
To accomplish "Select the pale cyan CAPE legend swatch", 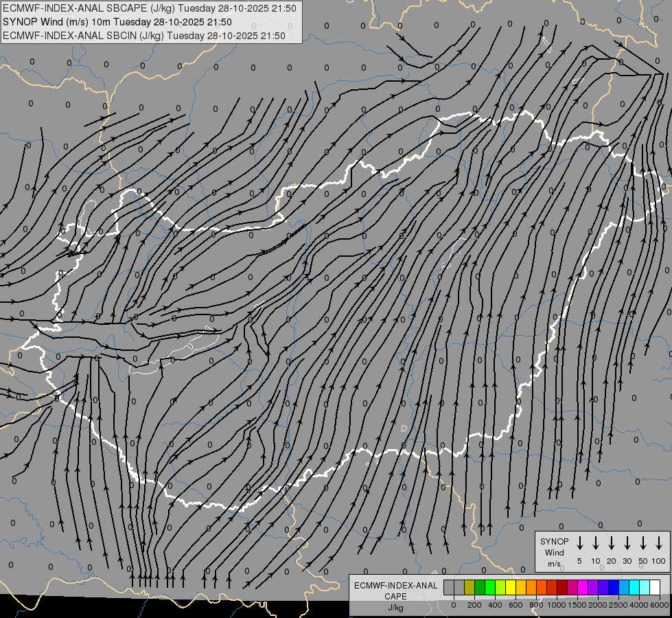I will [644, 587].
